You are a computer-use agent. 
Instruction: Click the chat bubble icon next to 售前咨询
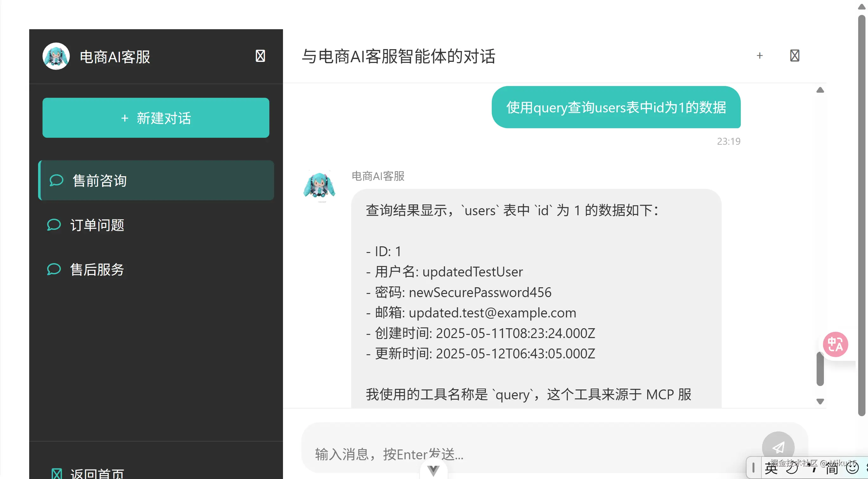56,180
